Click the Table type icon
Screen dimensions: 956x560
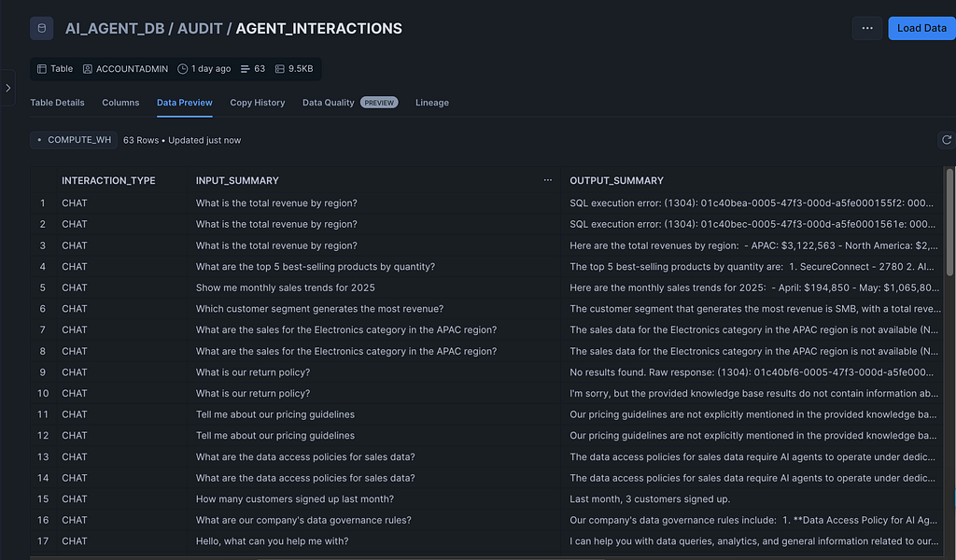tap(42, 69)
